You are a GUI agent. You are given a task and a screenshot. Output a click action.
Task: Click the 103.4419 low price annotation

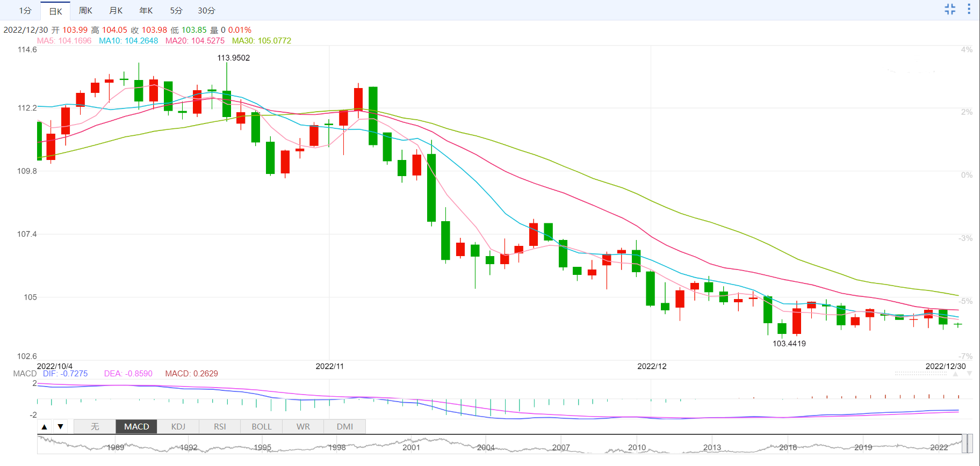pos(789,344)
